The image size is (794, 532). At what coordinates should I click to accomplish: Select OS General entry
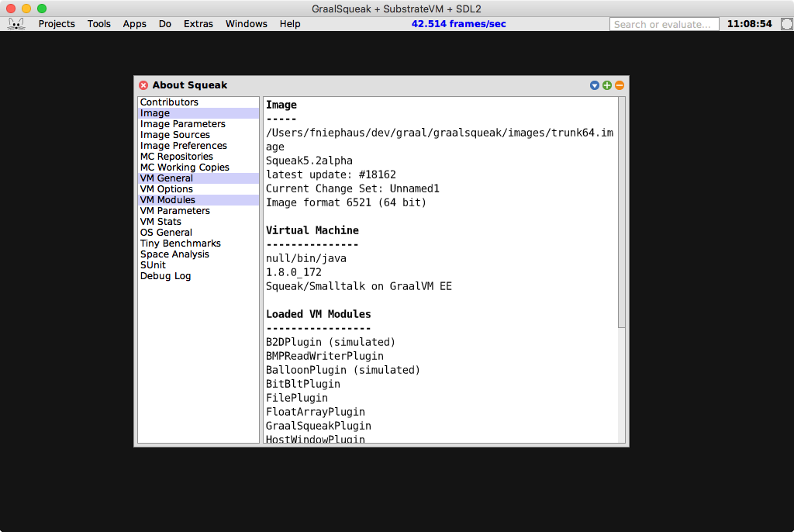[198, 233]
